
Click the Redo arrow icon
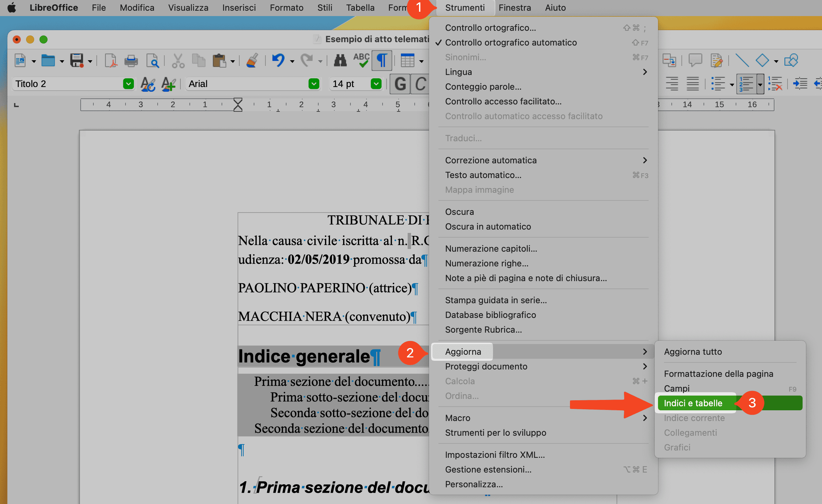(306, 61)
